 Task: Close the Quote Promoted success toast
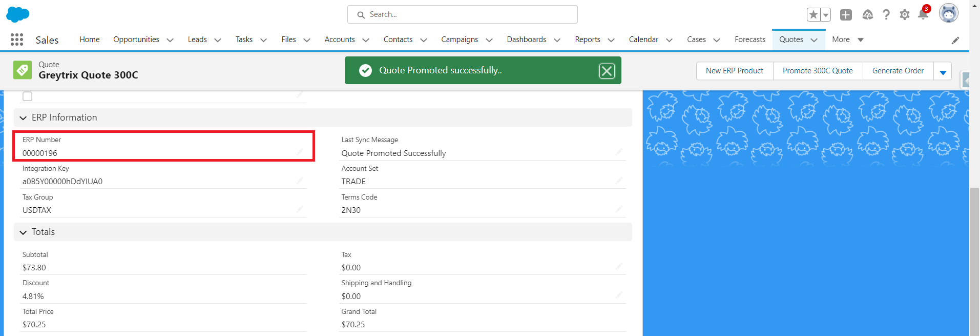607,71
